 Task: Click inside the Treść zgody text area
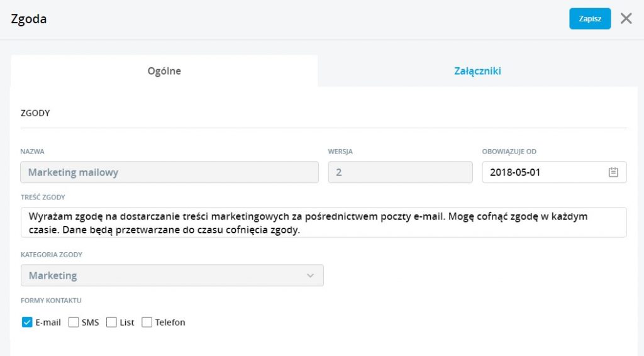tap(324, 223)
